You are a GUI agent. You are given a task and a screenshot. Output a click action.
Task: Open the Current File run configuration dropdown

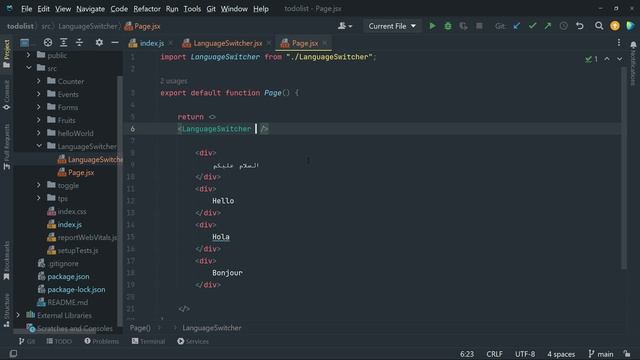(x=392, y=26)
